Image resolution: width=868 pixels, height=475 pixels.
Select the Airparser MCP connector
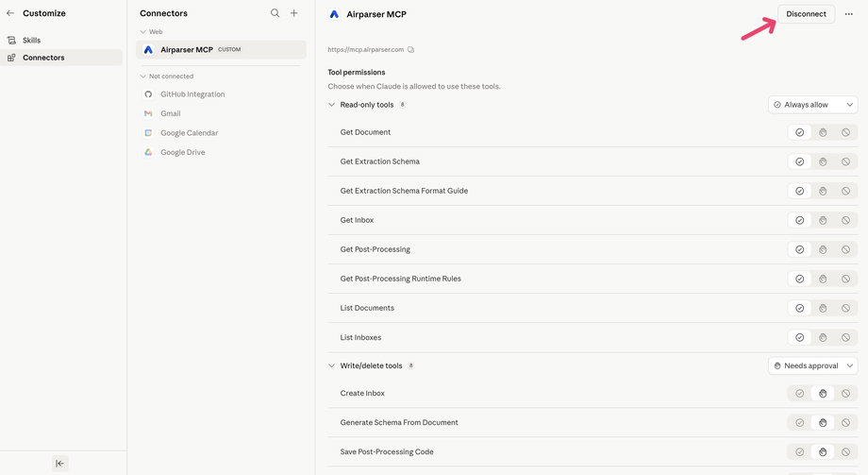(x=221, y=50)
